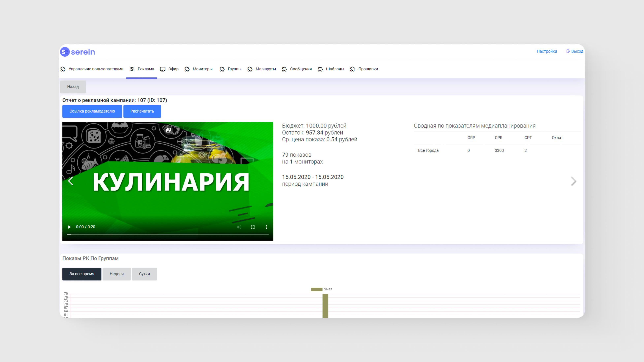Go to previous slide with left chevron

[71, 181]
